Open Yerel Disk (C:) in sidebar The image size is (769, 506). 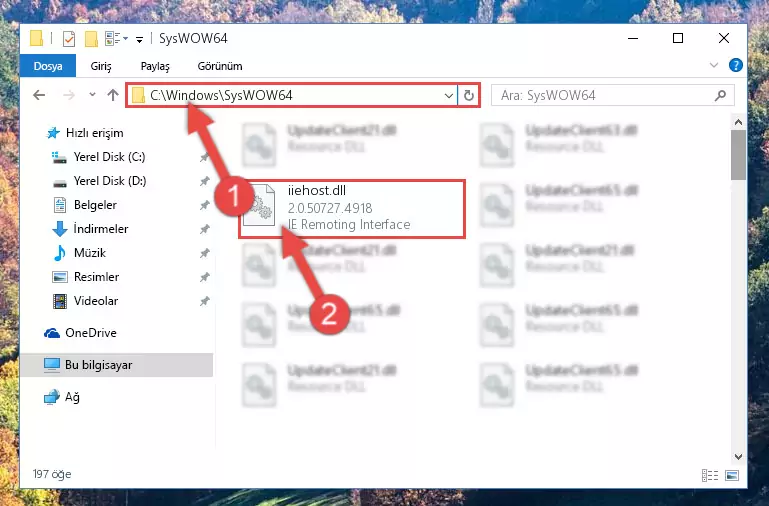coord(99,157)
